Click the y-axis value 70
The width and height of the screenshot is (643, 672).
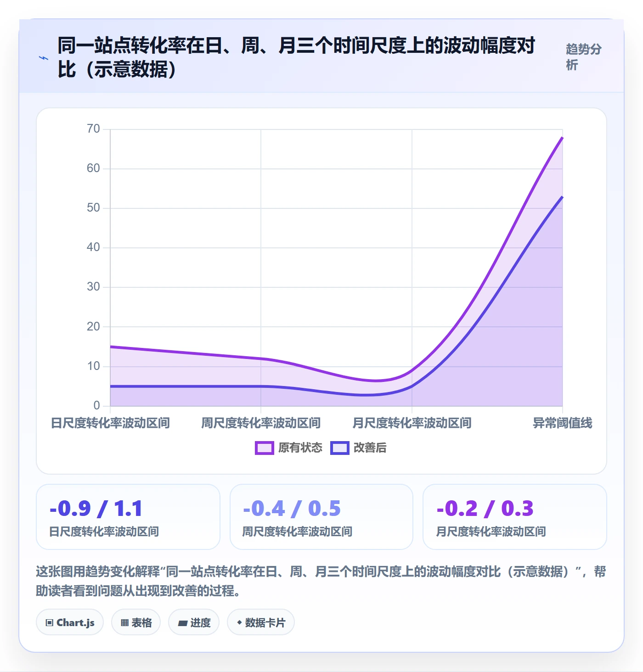point(93,129)
